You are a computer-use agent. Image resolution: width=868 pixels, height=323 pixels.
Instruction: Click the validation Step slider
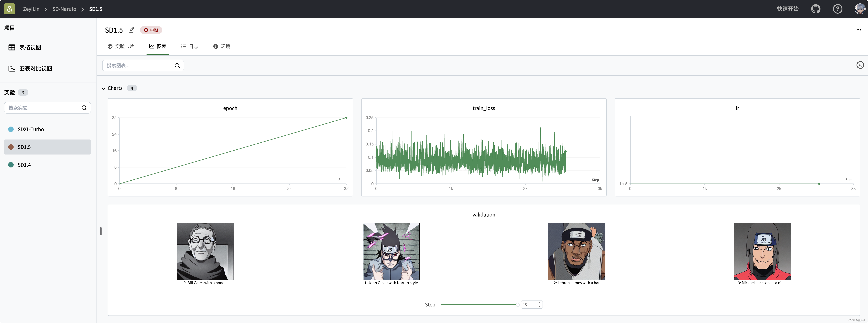[478, 305]
